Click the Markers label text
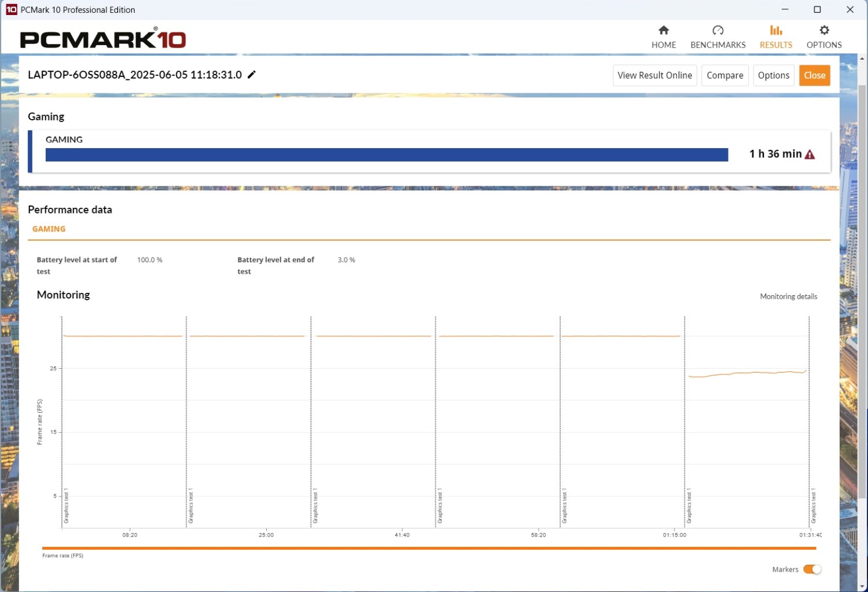868x592 pixels. (785, 569)
